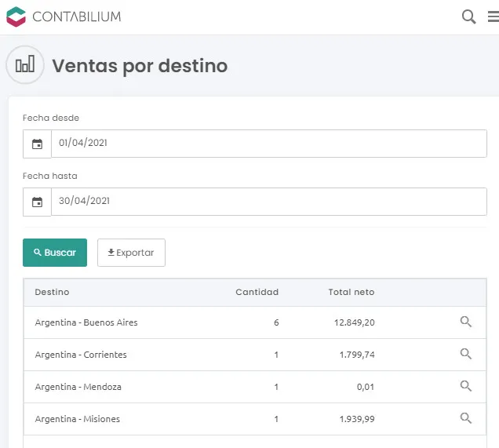
Task: Click the Contabilium logo
Action: [x=64, y=16]
